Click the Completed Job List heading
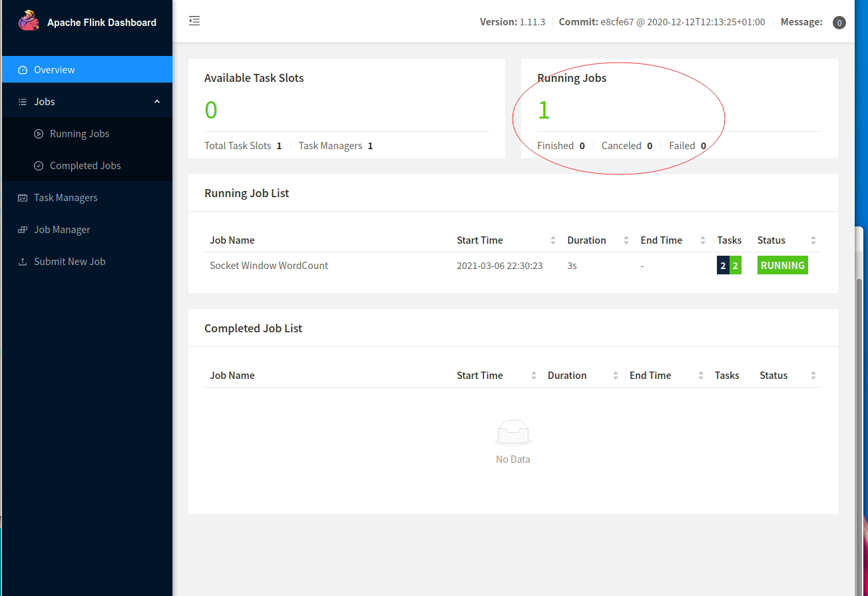868x596 pixels. 253,328
